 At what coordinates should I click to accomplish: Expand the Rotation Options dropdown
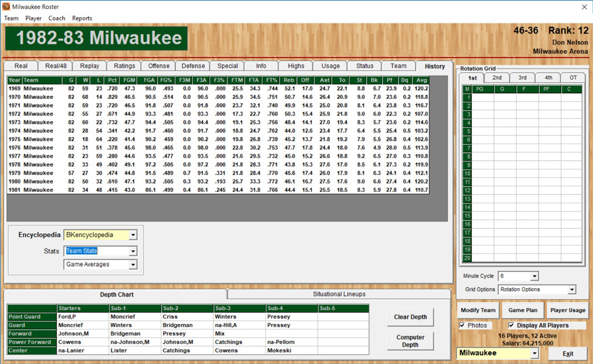click(572, 289)
